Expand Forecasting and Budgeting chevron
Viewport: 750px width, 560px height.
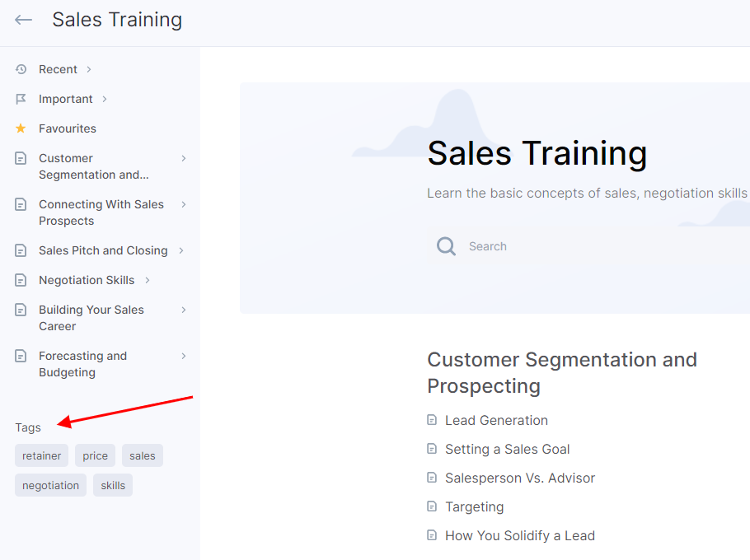pyautogui.click(x=184, y=356)
